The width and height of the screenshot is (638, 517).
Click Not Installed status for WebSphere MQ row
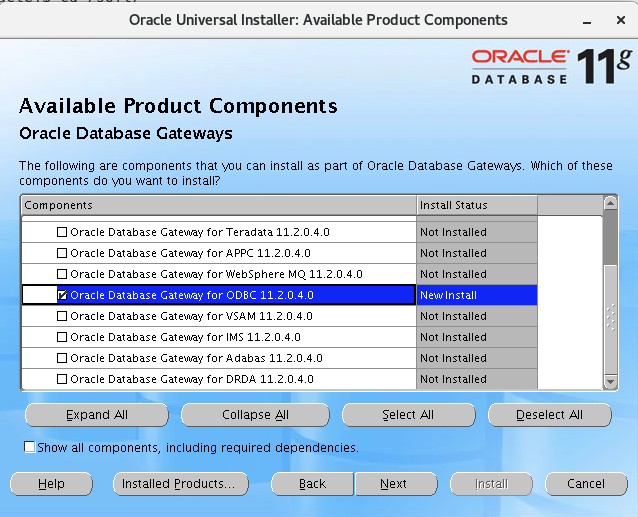coord(477,274)
